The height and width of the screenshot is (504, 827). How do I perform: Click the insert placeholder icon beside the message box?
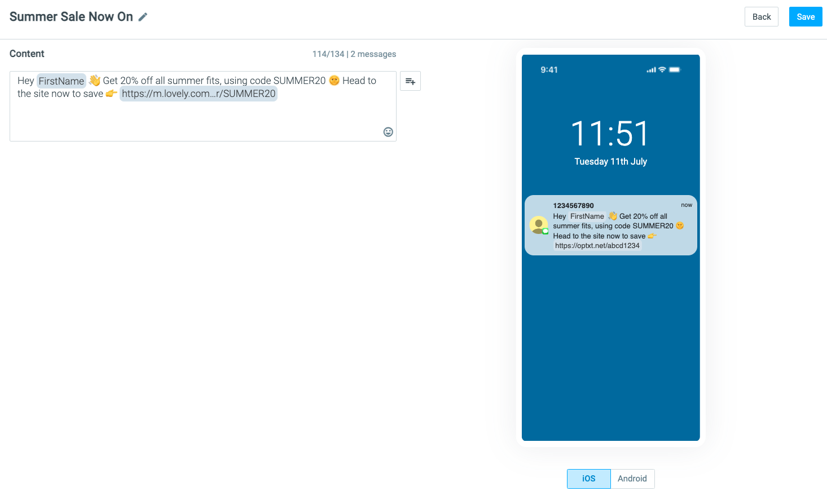point(410,81)
